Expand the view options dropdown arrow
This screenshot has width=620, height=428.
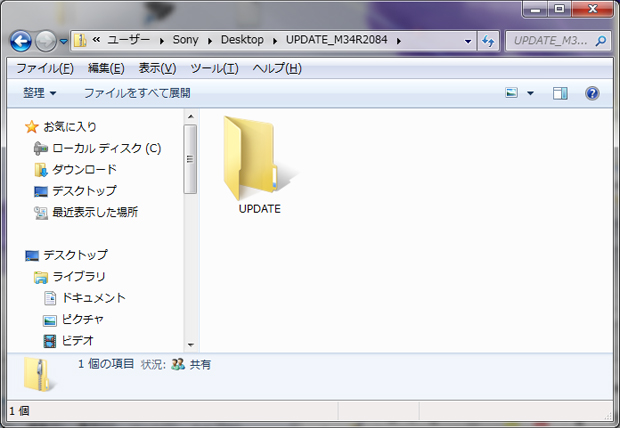coord(530,93)
